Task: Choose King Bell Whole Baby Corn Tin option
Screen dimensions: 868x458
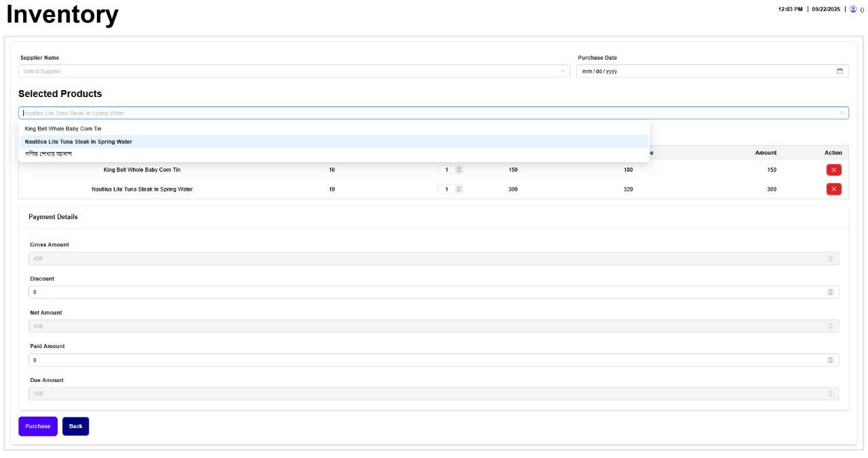Action: pyautogui.click(x=63, y=128)
